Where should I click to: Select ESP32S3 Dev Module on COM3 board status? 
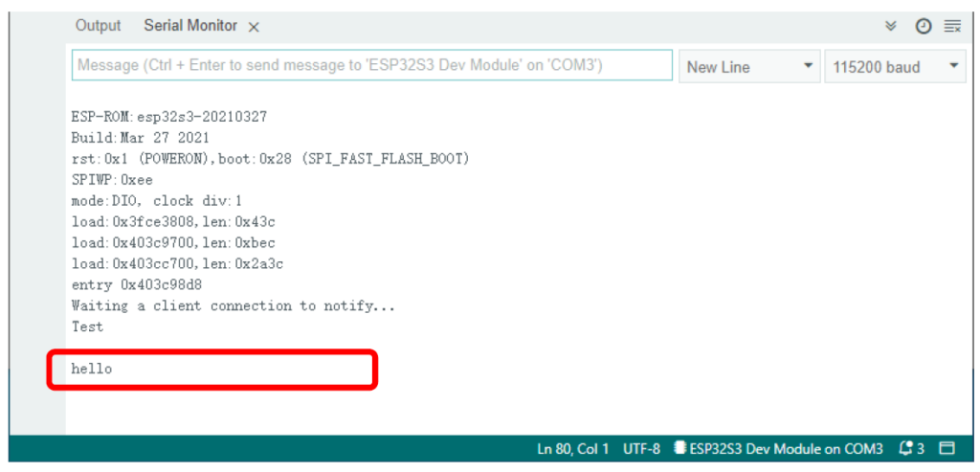point(779,448)
